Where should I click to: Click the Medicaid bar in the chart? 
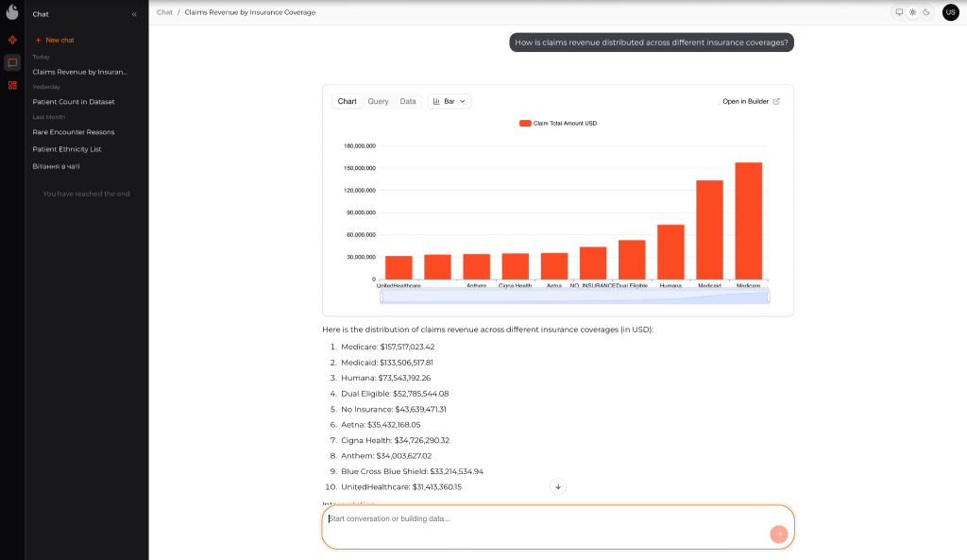[x=709, y=230]
